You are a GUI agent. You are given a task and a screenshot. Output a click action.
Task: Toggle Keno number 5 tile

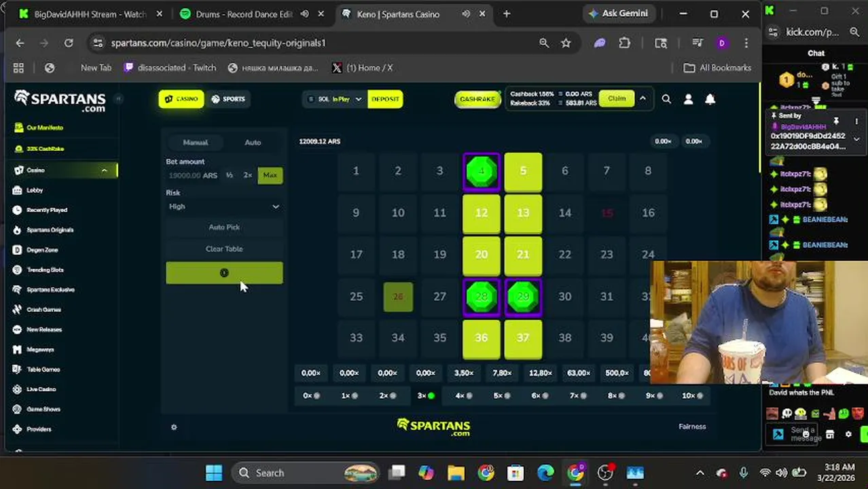click(523, 172)
